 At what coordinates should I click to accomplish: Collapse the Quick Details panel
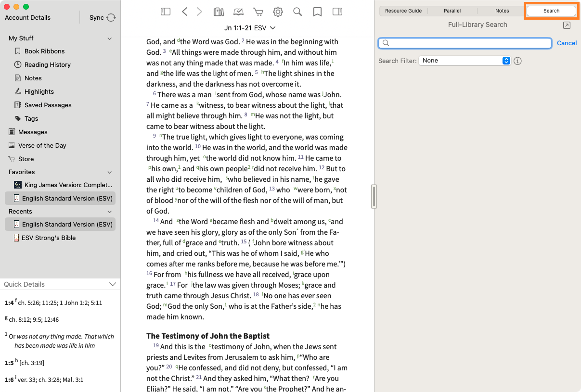pyautogui.click(x=113, y=284)
